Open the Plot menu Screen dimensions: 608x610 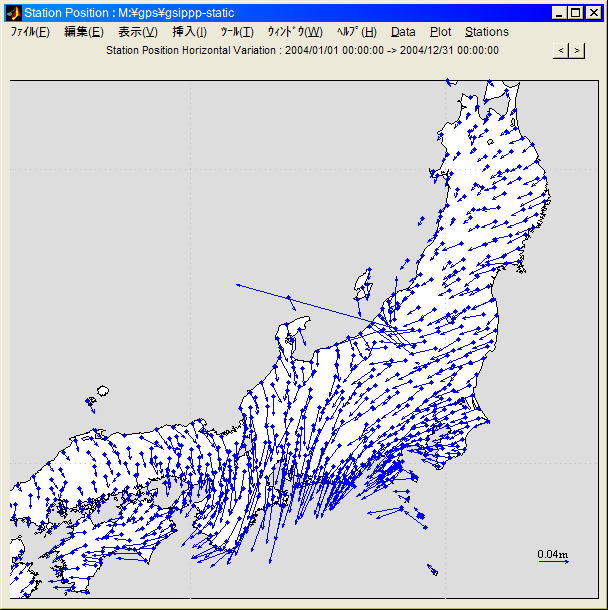(440, 32)
